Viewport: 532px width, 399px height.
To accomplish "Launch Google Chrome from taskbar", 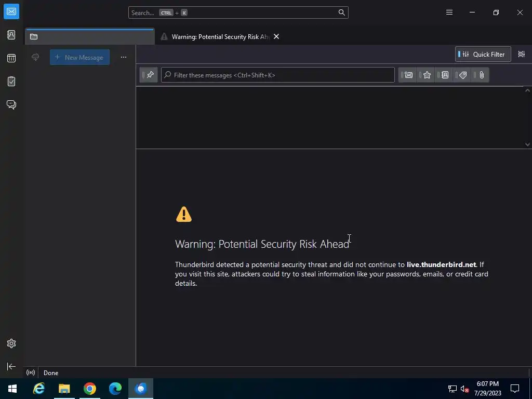I will [x=89, y=389].
